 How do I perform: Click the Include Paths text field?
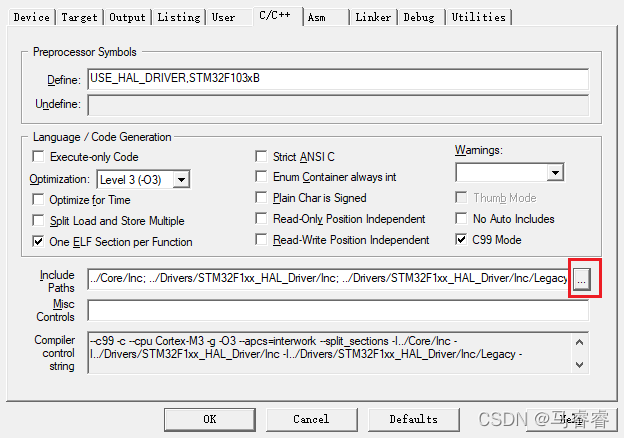tap(329, 279)
